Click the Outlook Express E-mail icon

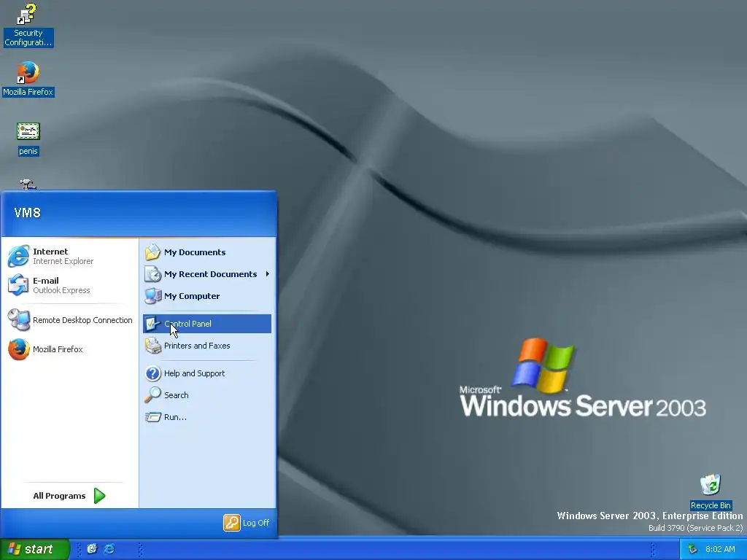click(18, 285)
